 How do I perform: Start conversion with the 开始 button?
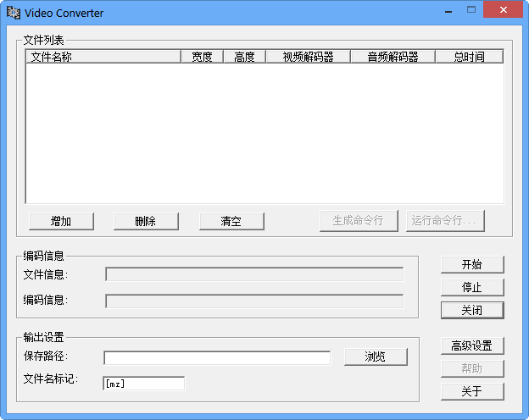pyautogui.click(x=472, y=264)
